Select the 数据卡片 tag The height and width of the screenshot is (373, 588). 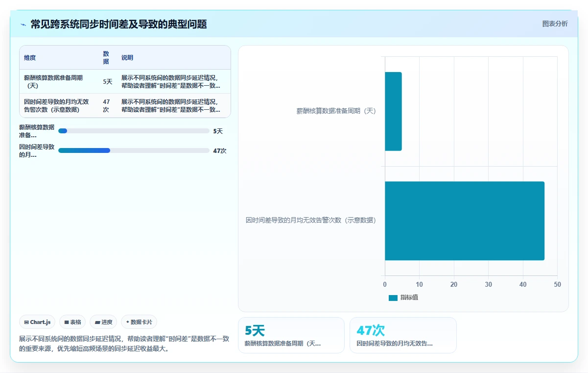point(139,322)
